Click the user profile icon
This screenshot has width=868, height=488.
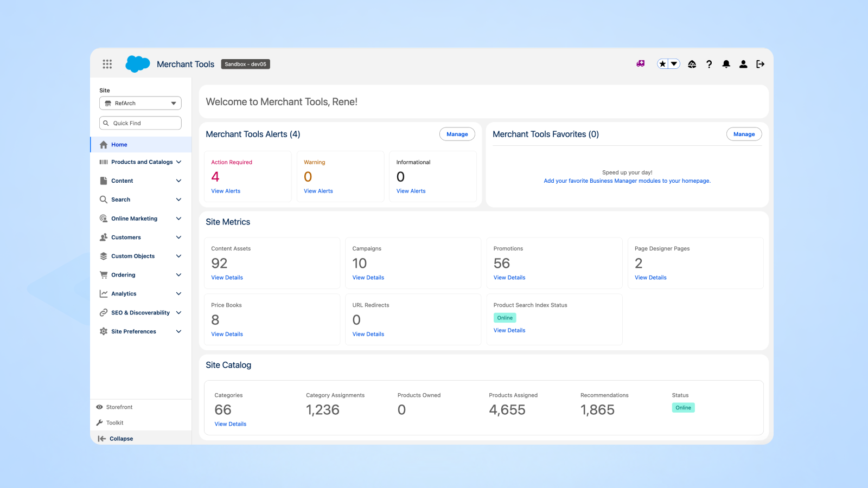point(743,64)
